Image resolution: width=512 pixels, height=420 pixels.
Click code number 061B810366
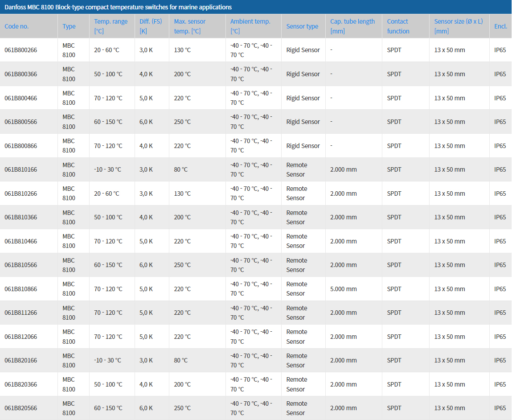click(21, 217)
